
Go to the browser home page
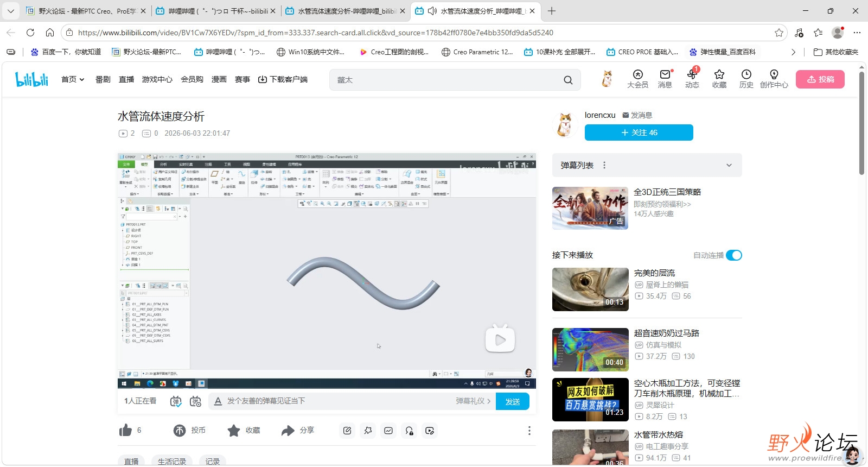point(50,33)
